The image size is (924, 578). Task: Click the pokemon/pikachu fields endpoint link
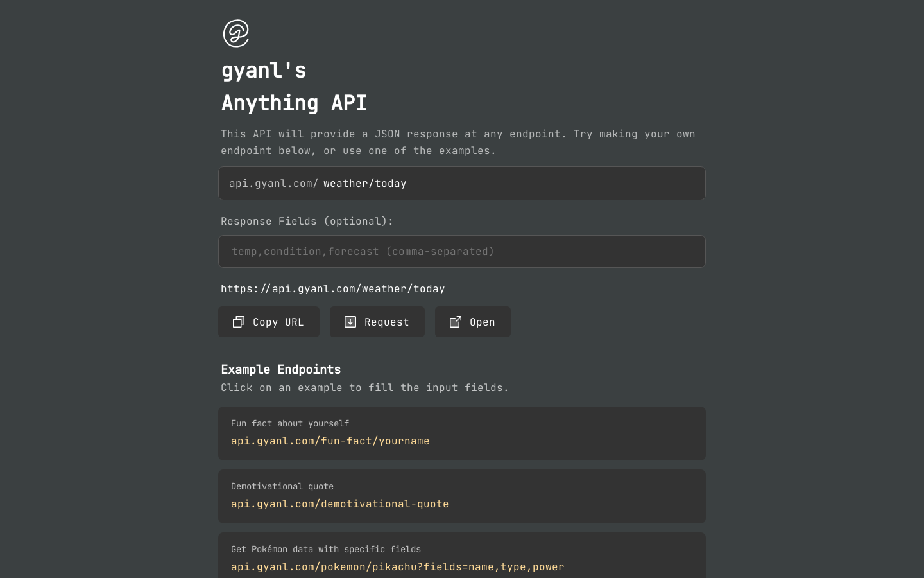pos(398,566)
